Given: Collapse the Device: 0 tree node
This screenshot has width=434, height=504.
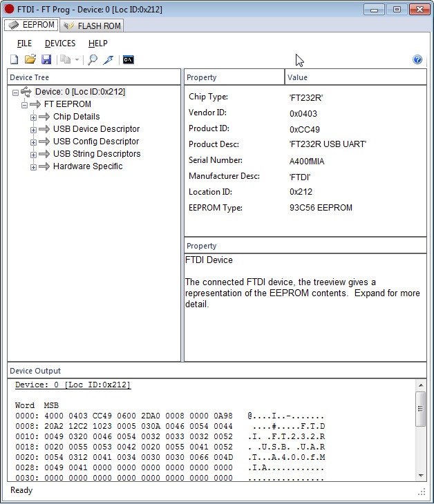Looking at the screenshot, I should point(15,93).
